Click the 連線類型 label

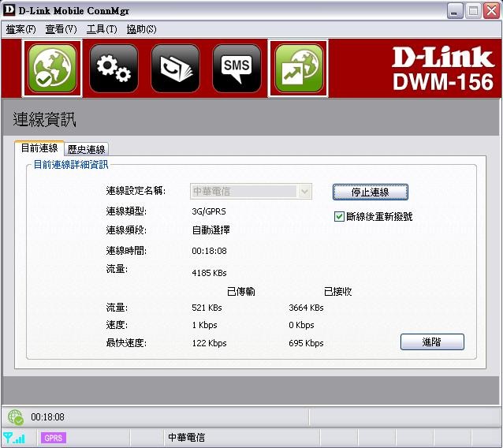click(126, 211)
